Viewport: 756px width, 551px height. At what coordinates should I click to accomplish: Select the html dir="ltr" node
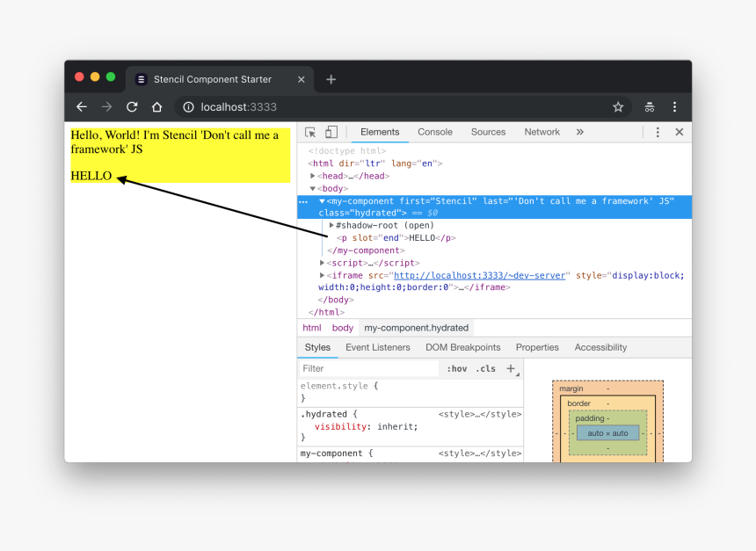pos(375,163)
